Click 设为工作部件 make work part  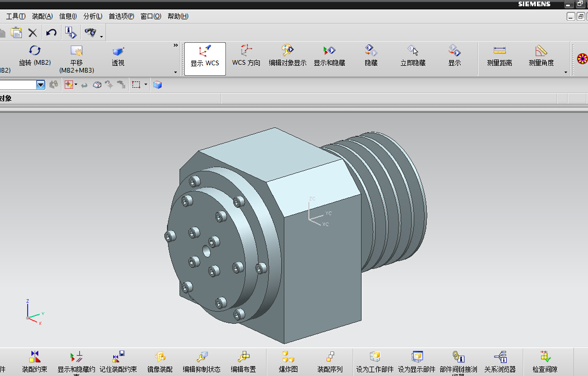(x=375, y=362)
